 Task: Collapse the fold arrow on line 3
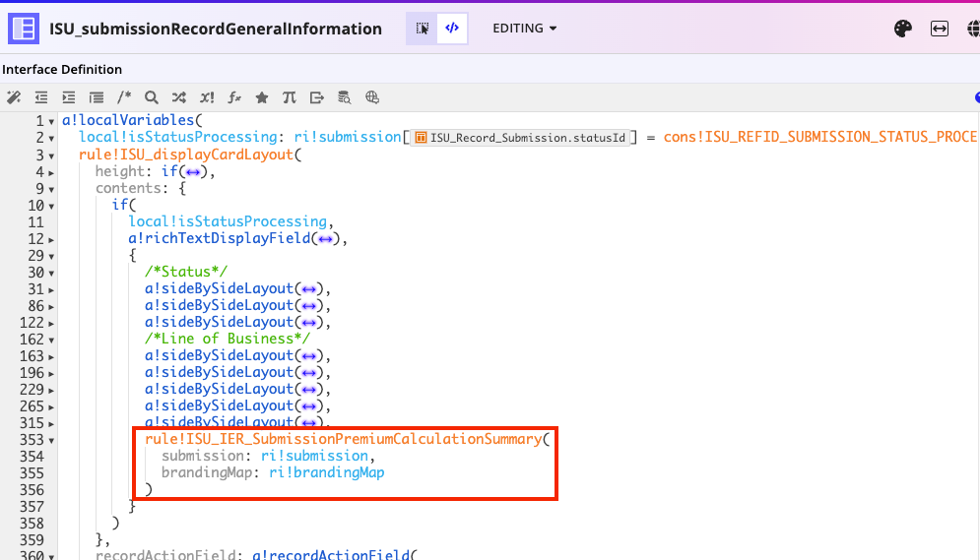pos(51,156)
